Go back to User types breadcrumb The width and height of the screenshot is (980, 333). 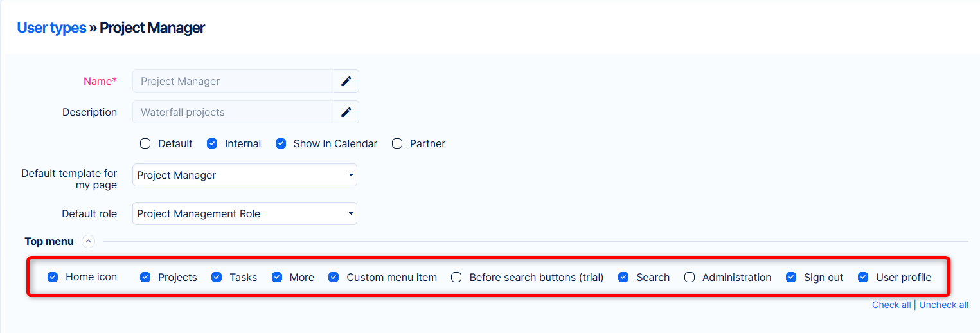pyautogui.click(x=51, y=28)
